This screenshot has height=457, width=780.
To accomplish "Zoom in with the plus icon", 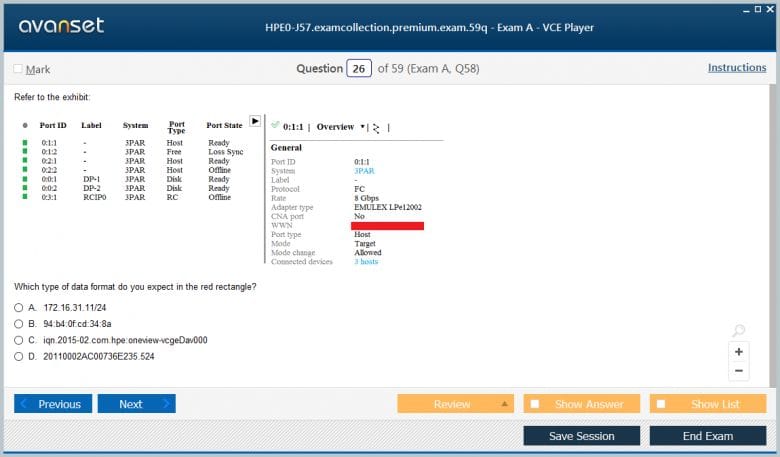I will [x=739, y=352].
